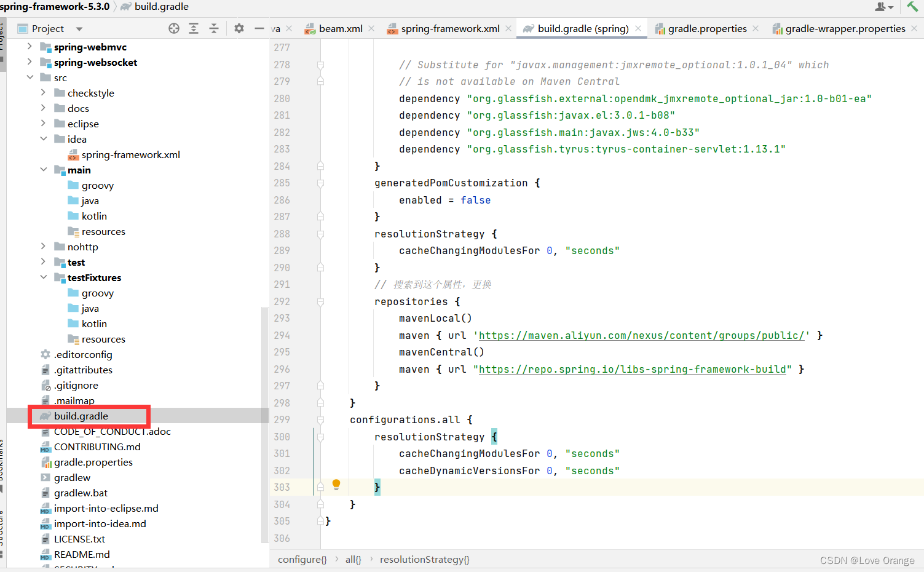The width and height of the screenshot is (924, 572).
Task: Click the collapse all icon in Project panel
Action: click(214, 28)
